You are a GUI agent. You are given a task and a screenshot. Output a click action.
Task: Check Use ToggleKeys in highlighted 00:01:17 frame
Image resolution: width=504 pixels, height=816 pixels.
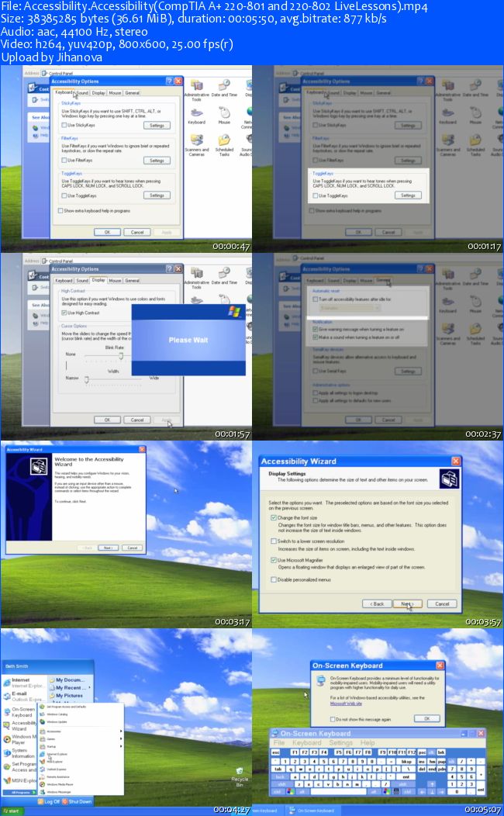coord(316,195)
